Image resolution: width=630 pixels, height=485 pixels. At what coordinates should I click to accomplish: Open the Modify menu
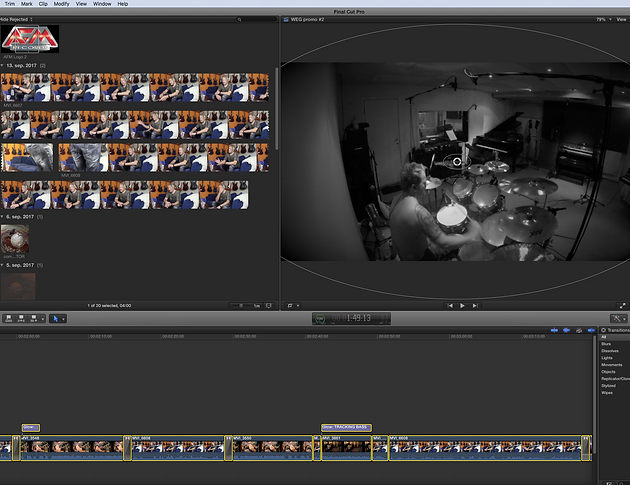coord(61,4)
